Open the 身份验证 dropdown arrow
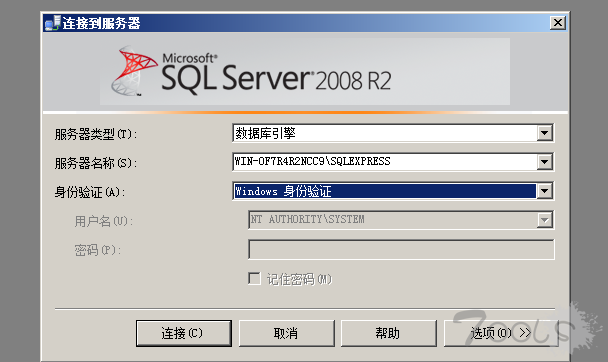Image resolution: width=608 pixels, height=362 pixels. (x=544, y=191)
